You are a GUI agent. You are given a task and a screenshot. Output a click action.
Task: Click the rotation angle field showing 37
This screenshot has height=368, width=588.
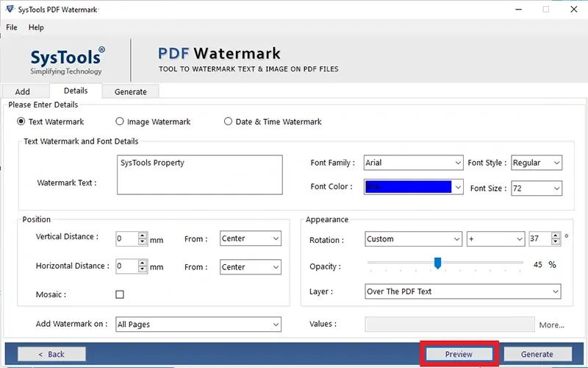click(540, 238)
